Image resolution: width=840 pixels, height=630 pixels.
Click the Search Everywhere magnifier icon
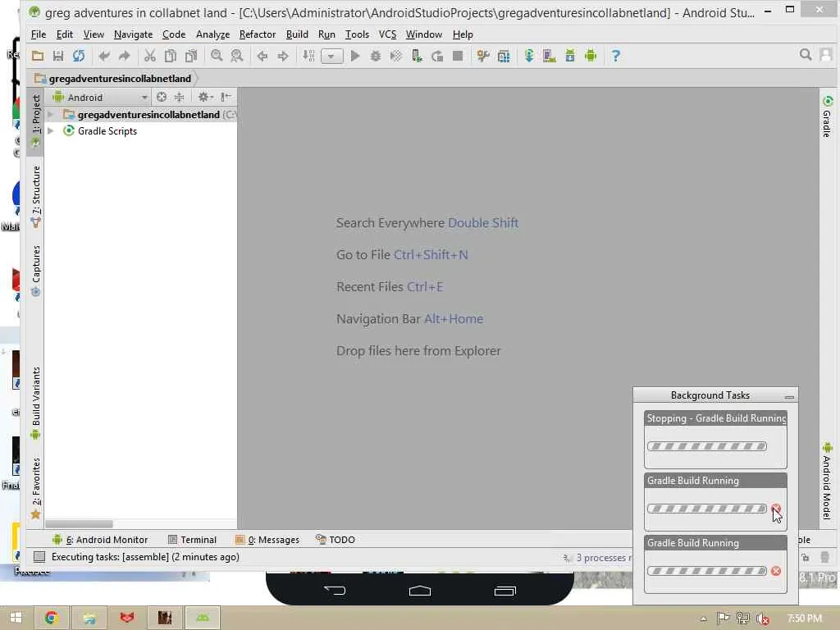[x=806, y=55]
